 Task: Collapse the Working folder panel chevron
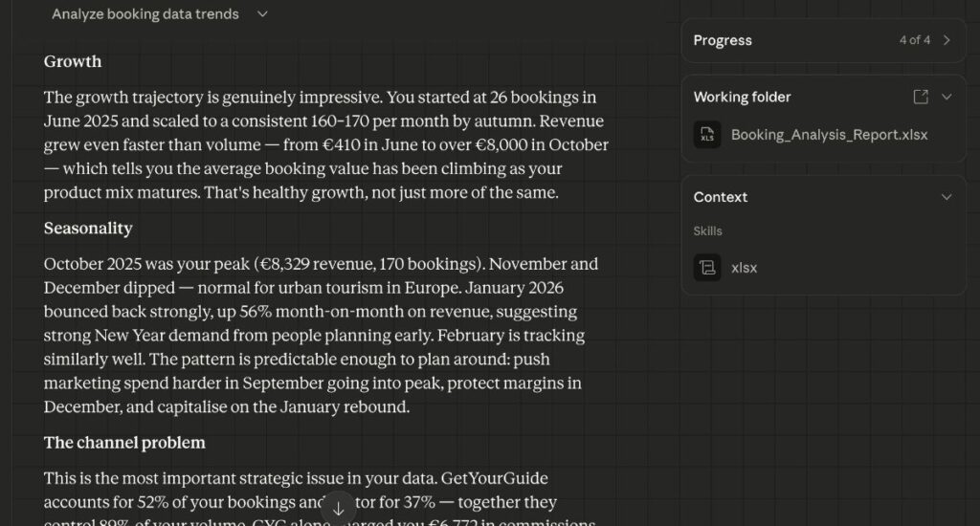[x=947, y=97]
